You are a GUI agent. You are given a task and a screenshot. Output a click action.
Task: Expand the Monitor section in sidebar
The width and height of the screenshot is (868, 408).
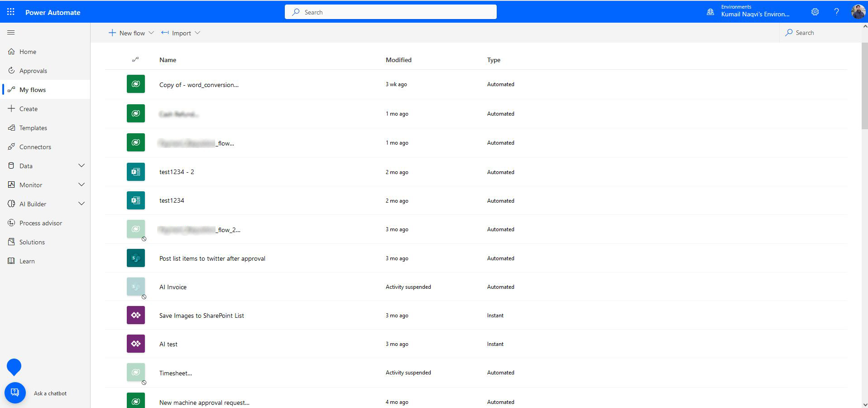pos(82,185)
